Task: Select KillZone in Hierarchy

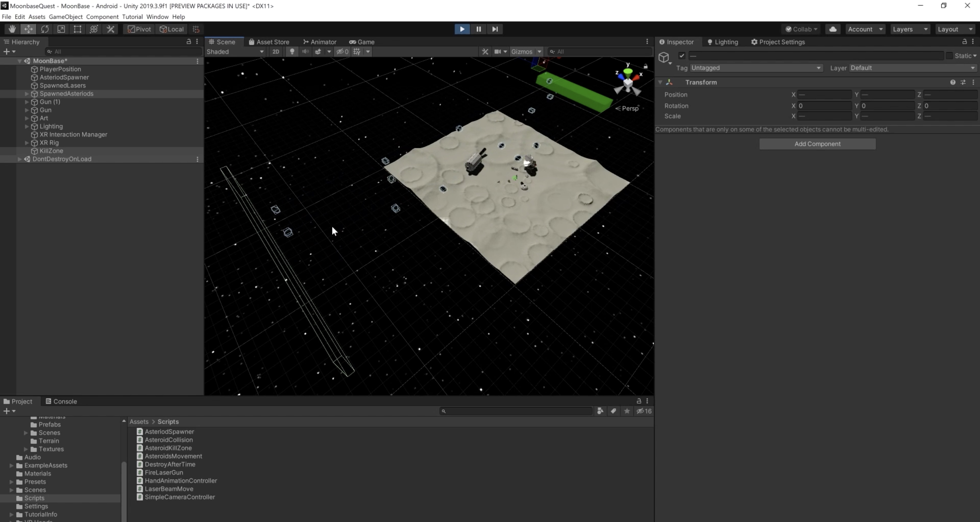Action: coord(51,151)
